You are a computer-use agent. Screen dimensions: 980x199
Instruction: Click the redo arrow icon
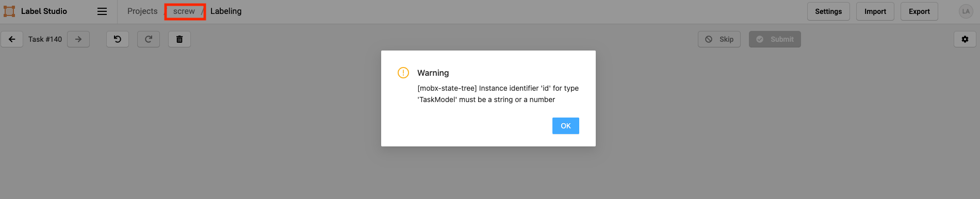click(x=149, y=39)
